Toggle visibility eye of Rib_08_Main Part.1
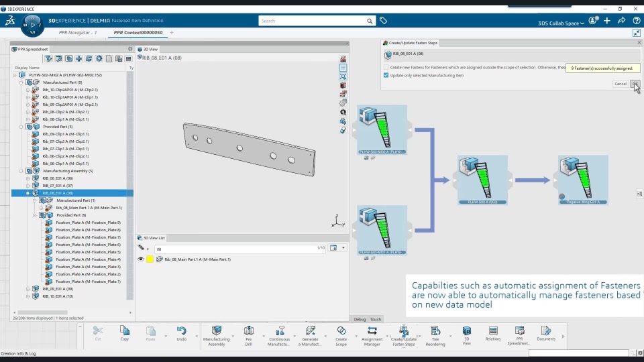 (x=140, y=259)
